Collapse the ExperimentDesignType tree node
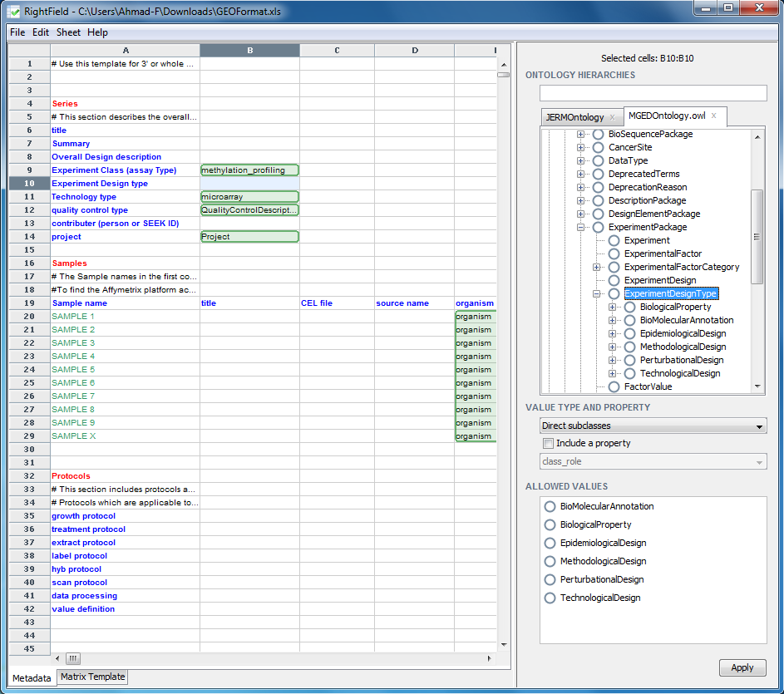This screenshot has width=784, height=694. pos(597,293)
